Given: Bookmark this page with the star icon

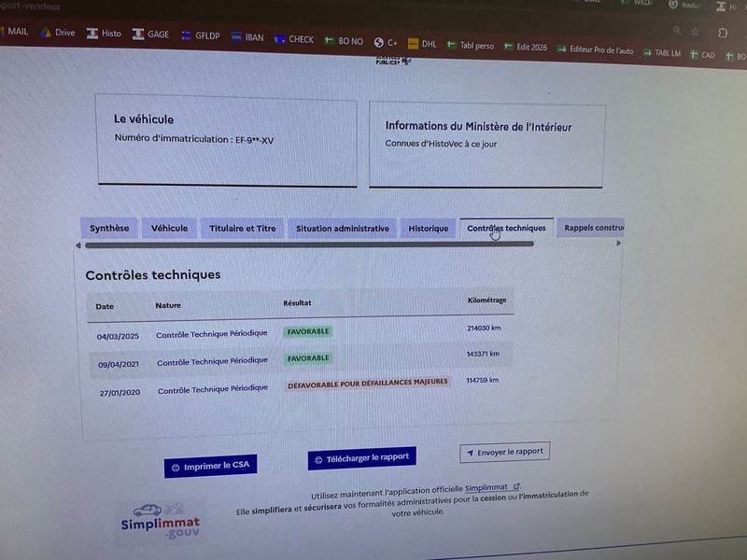Looking at the screenshot, I should 695,32.
